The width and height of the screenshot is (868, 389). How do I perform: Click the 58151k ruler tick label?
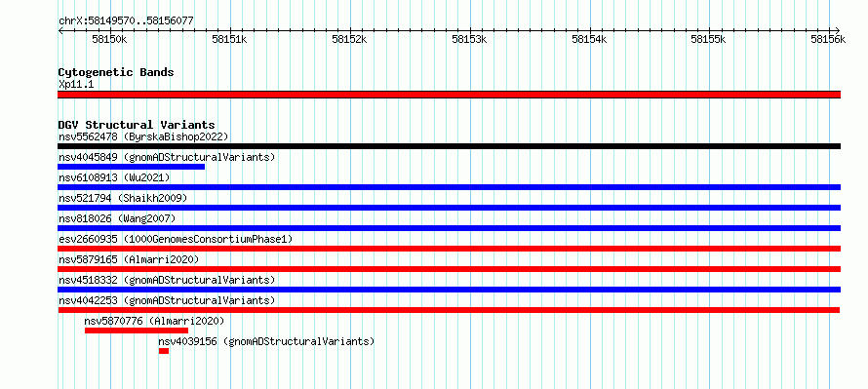[230, 40]
